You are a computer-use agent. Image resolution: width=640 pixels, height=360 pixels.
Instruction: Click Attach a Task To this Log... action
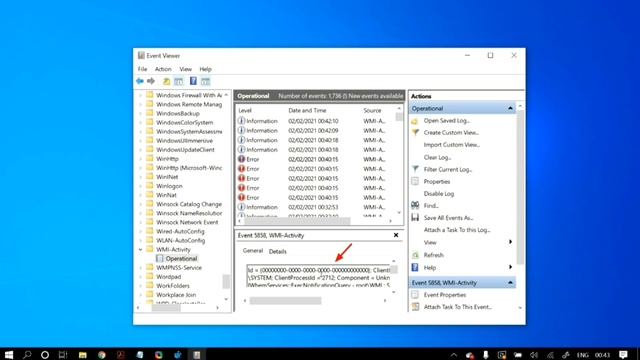pyautogui.click(x=457, y=230)
